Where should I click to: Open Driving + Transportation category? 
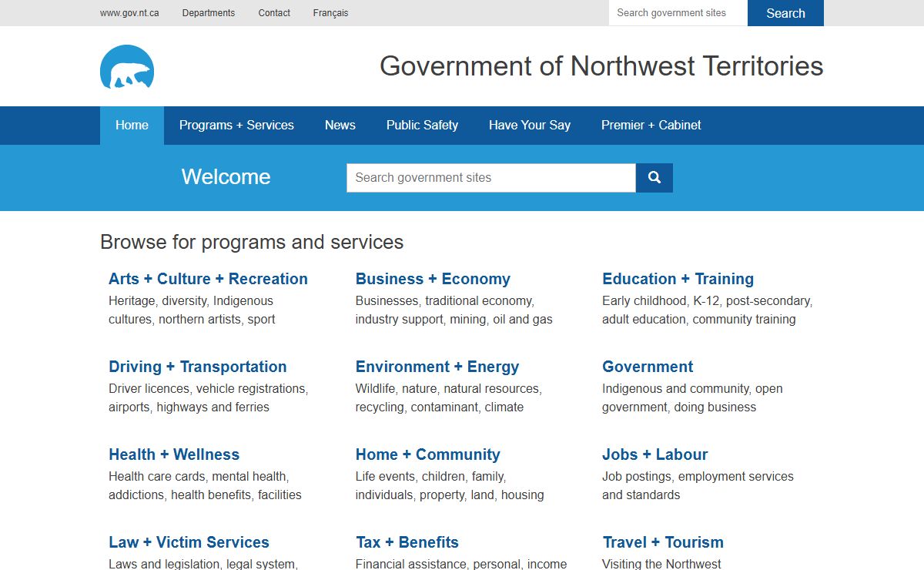click(x=197, y=367)
